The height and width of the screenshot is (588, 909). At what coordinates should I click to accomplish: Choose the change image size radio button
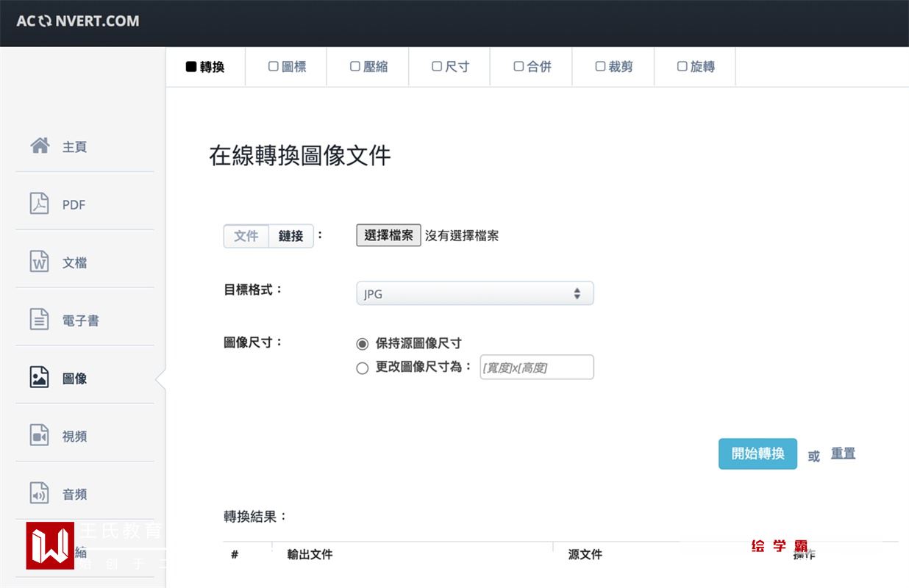[362, 367]
